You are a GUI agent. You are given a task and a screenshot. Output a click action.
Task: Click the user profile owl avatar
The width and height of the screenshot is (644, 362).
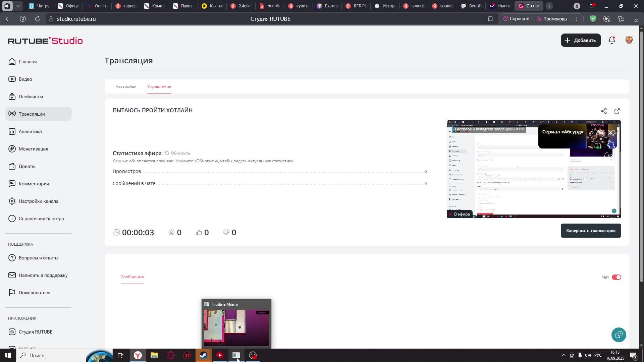click(x=629, y=40)
